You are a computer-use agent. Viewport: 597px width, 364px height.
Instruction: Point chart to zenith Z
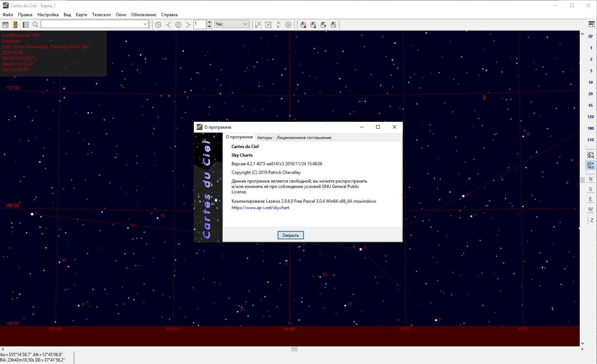591,220
